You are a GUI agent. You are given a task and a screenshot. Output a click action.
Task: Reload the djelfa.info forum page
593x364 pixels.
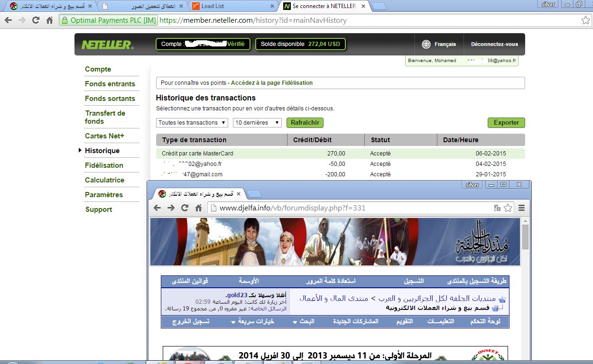[185, 208]
